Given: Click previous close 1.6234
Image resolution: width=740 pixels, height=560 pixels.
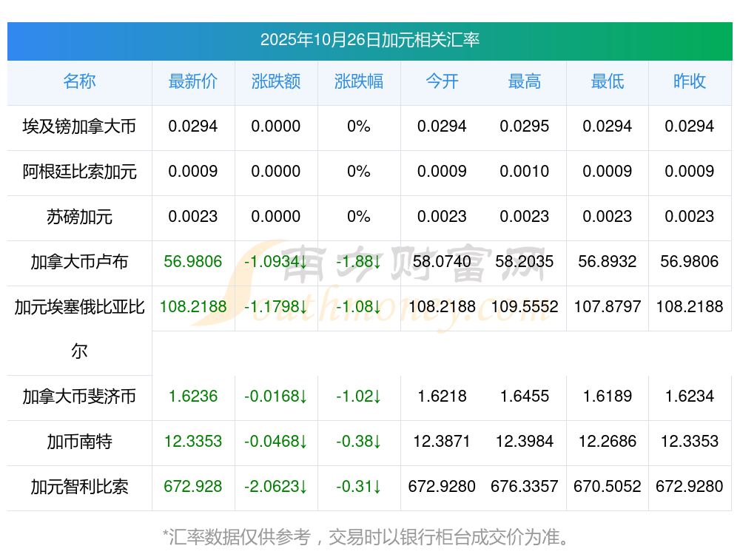Looking at the screenshot, I should (690, 397).
